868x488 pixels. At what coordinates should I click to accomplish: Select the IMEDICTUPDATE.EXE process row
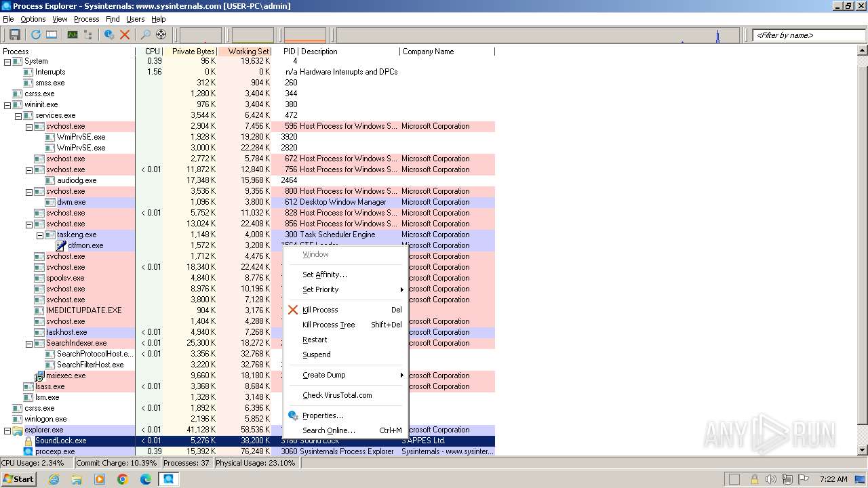(248, 310)
